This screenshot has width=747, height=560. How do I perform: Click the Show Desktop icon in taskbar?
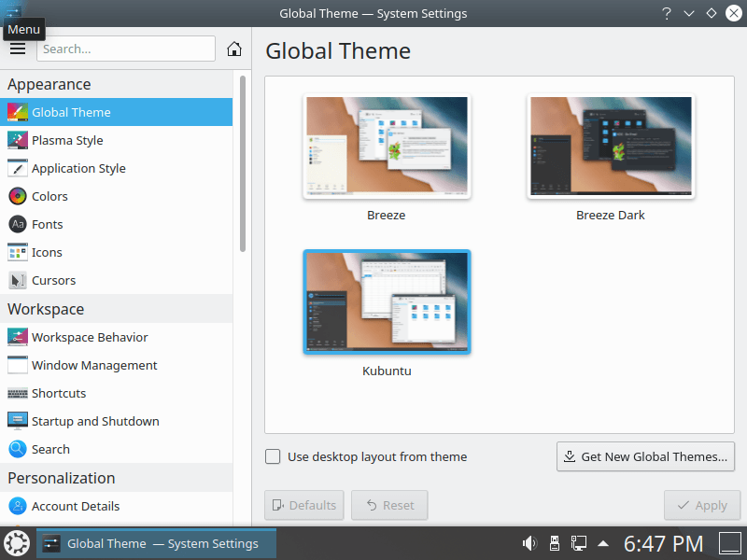click(730, 543)
